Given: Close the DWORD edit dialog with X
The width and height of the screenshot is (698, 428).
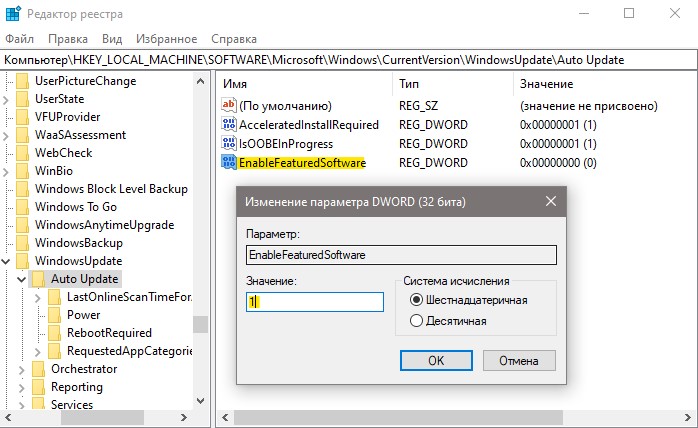Looking at the screenshot, I should (551, 201).
